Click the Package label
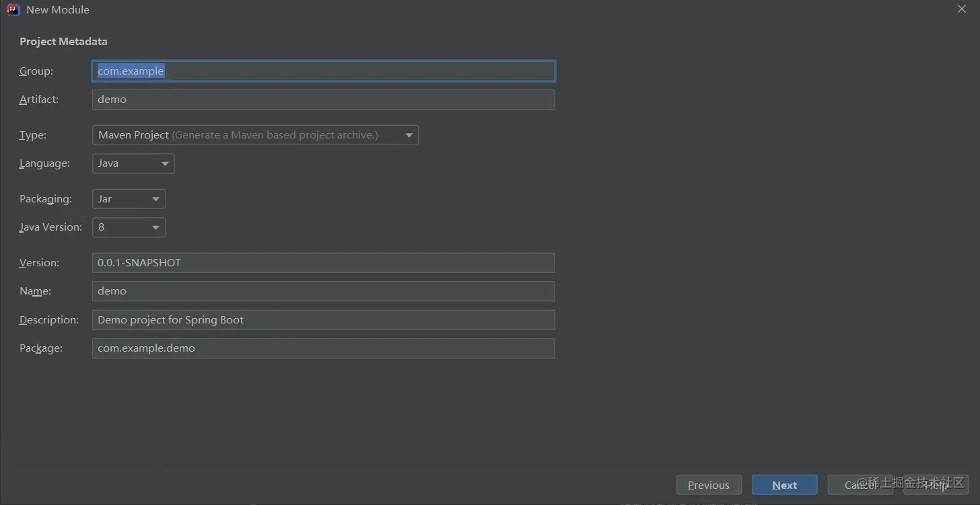Screen dimensions: 980x505 click(41, 348)
